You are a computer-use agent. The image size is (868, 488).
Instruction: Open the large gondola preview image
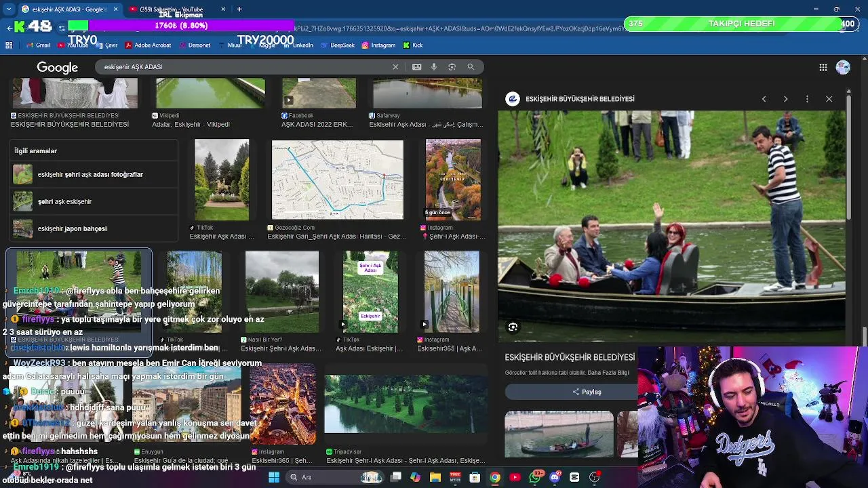(671, 226)
